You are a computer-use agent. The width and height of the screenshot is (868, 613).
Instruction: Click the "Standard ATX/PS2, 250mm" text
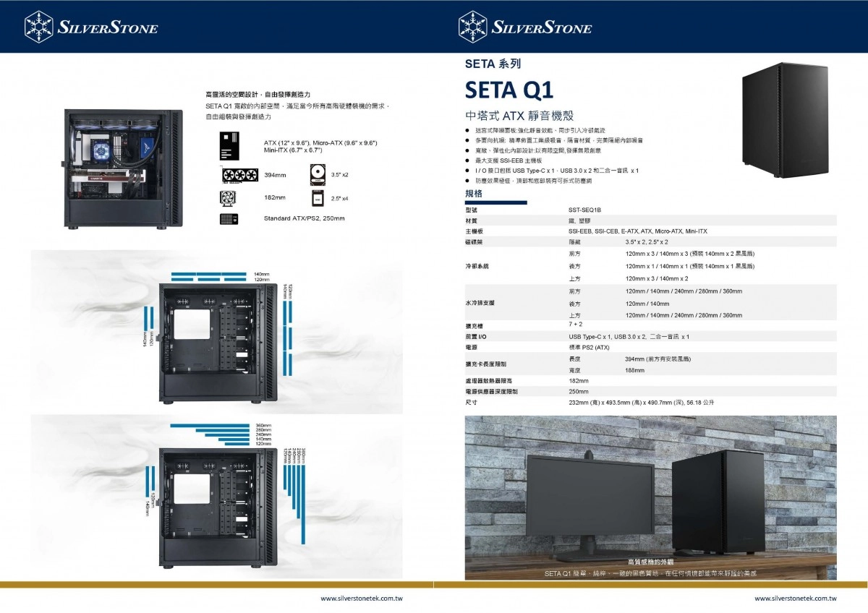pos(305,218)
